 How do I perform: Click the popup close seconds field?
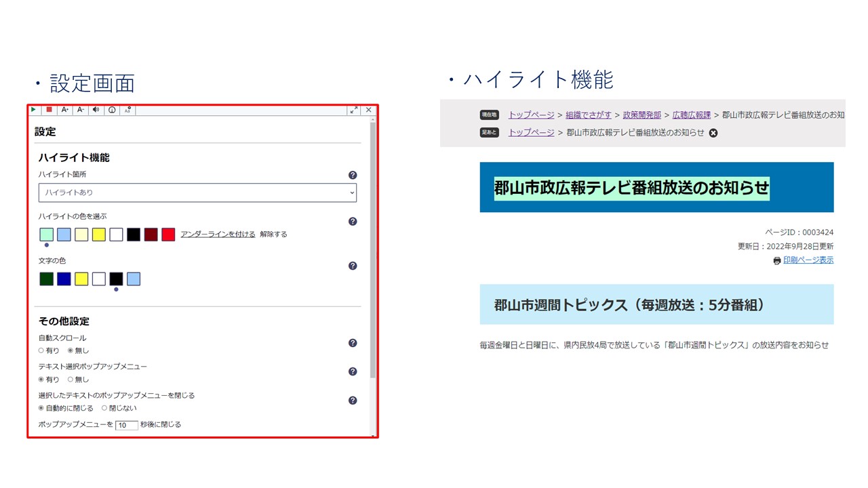click(126, 425)
